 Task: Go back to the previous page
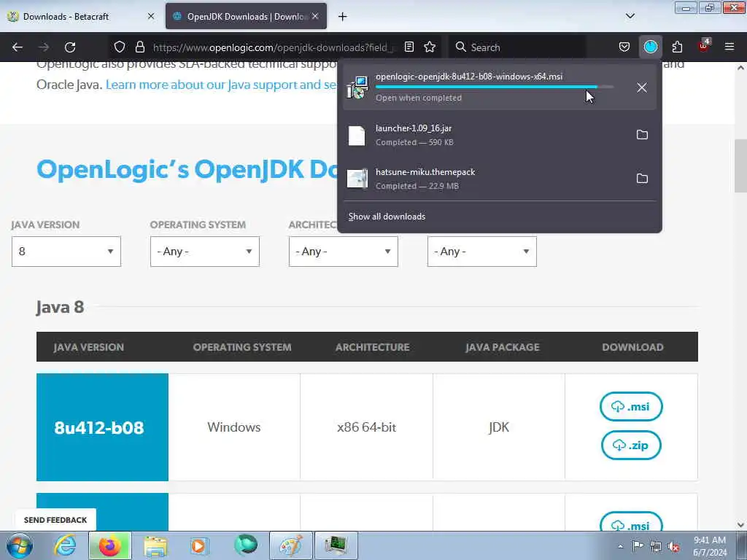coord(18,47)
